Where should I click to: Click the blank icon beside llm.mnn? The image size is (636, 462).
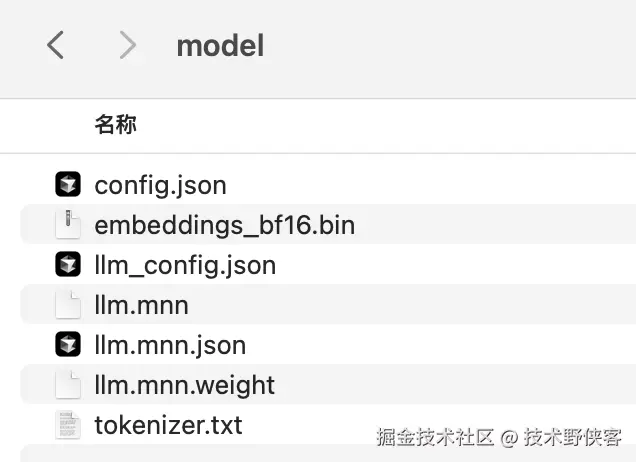pyautogui.click(x=67, y=305)
